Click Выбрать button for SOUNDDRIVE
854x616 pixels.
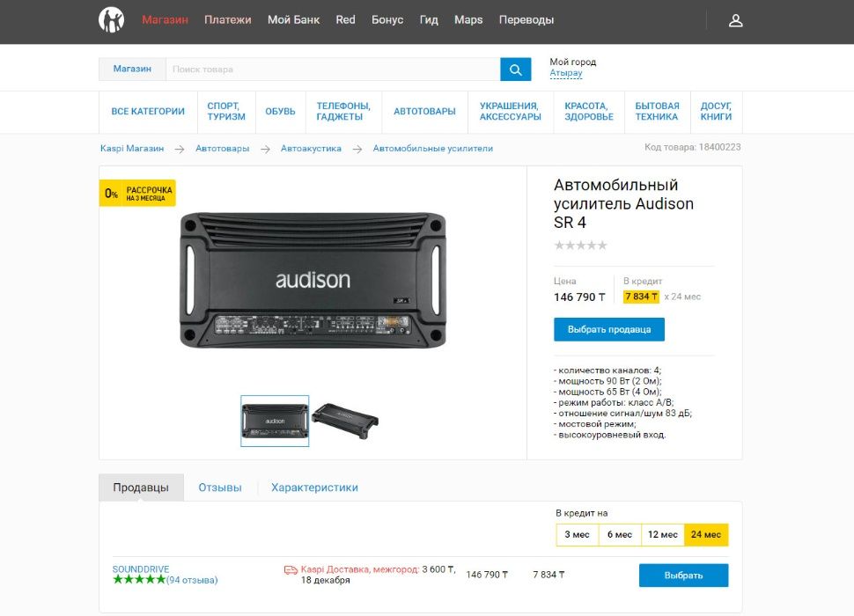tap(683, 576)
